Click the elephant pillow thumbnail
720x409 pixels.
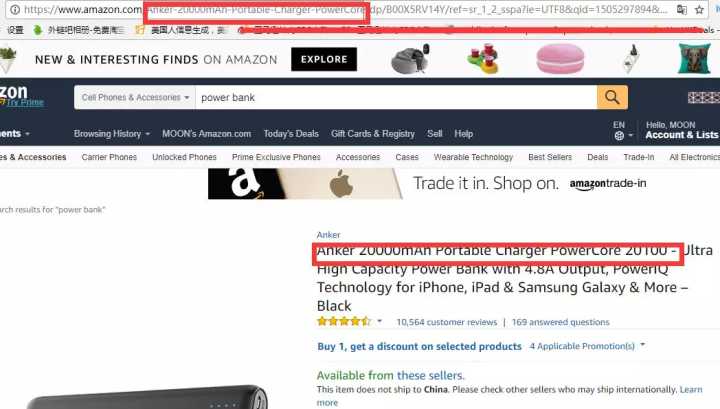click(x=694, y=59)
